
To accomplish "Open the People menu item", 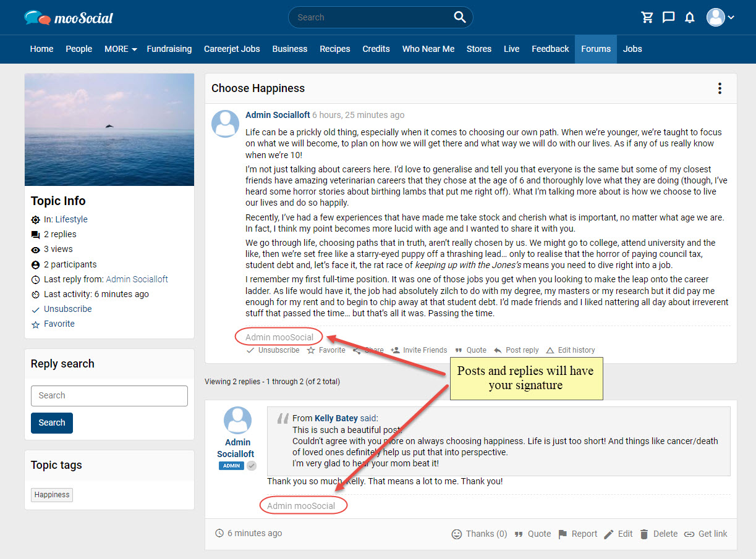I will click(x=79, y=49).
